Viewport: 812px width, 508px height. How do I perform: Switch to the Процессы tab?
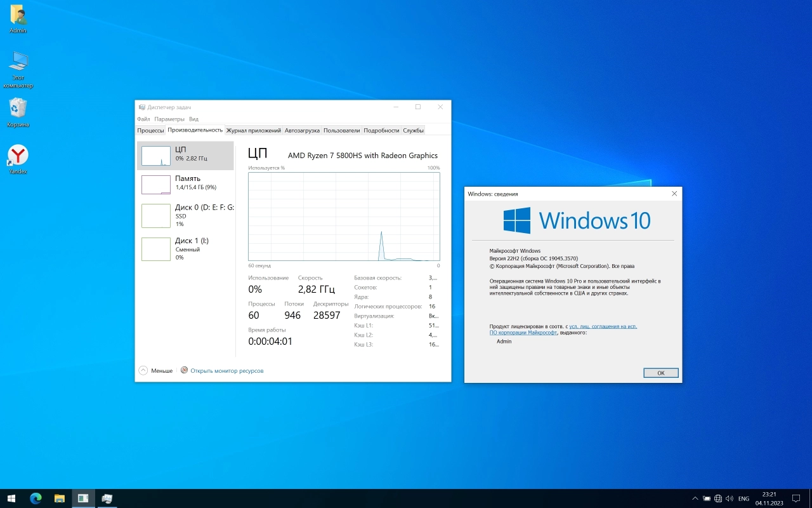pos(151,130)
